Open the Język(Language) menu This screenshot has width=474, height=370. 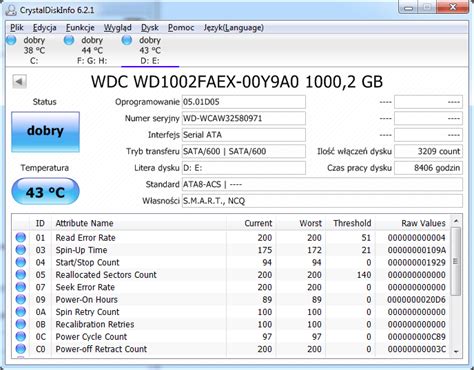coord(234,28)
